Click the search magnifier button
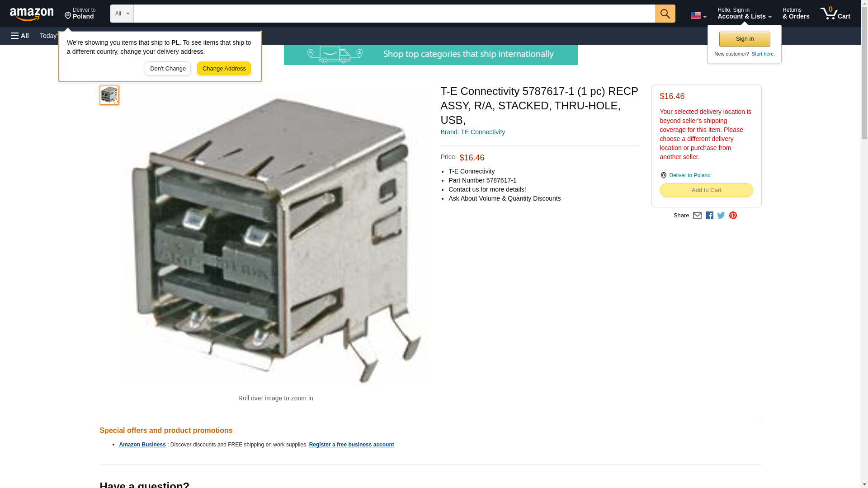The image size is (868, 488). point(665,14)
